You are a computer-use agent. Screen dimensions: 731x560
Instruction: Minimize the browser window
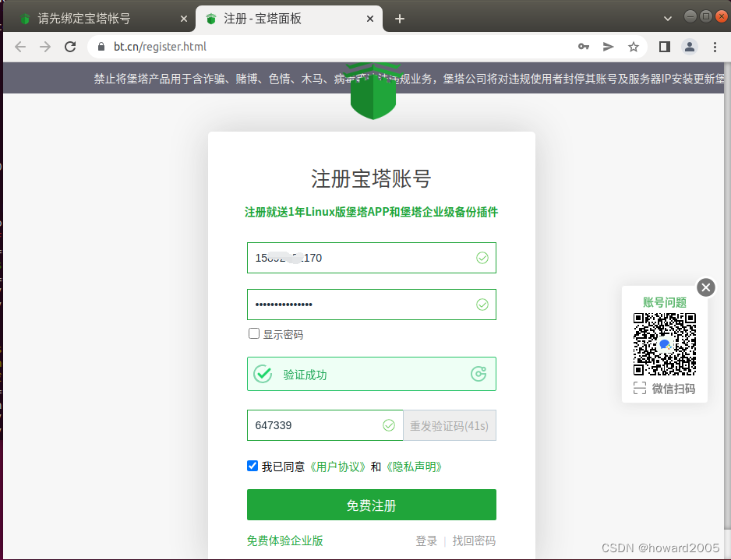(690, 16)
